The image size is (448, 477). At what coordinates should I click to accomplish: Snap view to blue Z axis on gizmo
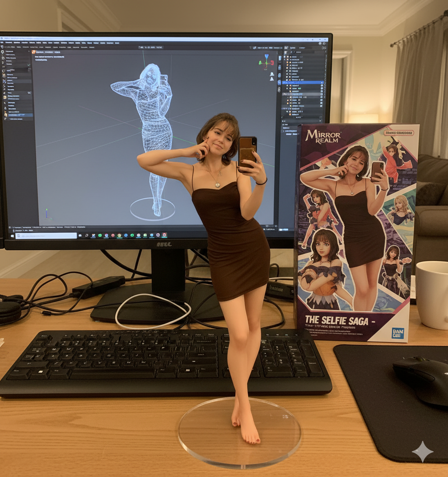267,56
